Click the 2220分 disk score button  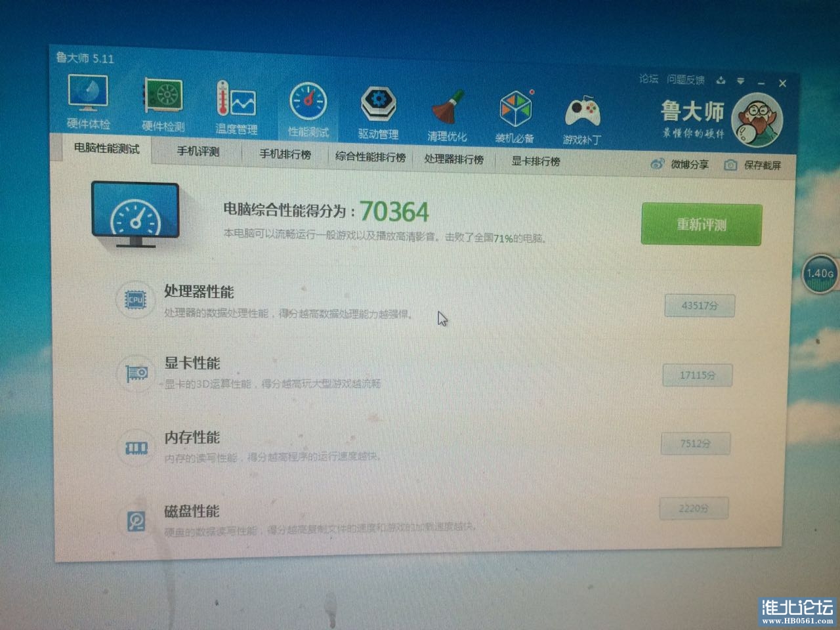click(694, 508)
